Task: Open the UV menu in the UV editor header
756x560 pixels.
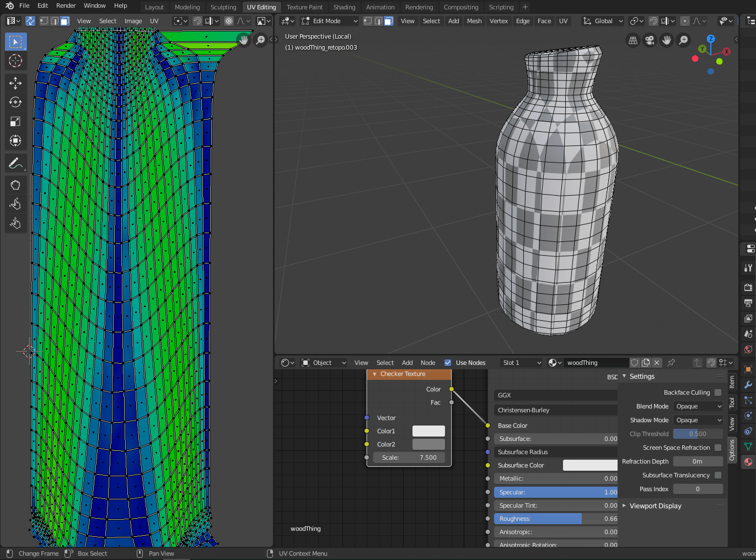Action: tap(154, 21)
